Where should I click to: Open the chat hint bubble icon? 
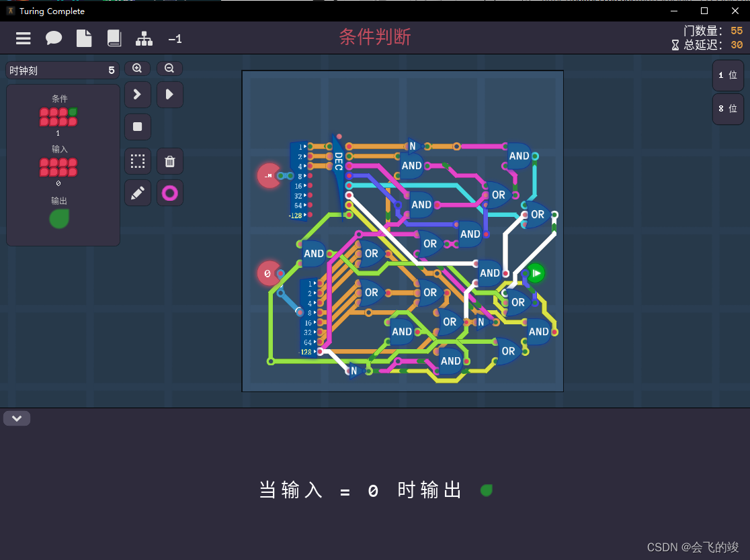tap(54, 38)
